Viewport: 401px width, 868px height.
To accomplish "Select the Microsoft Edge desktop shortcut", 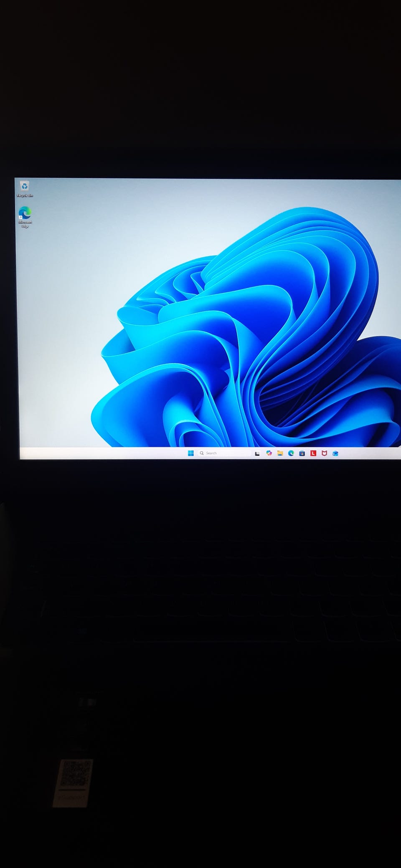I will pyautogui.click(x=25, y=217).
